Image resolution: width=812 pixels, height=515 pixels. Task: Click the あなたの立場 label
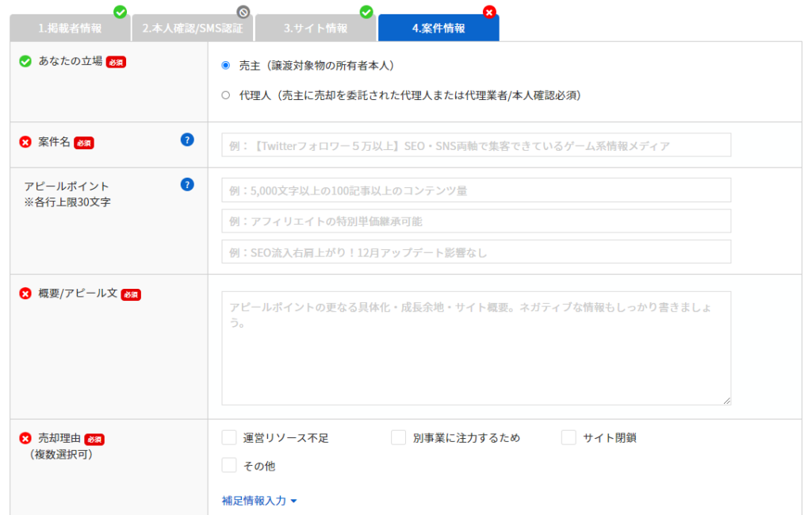coord(71,61)
